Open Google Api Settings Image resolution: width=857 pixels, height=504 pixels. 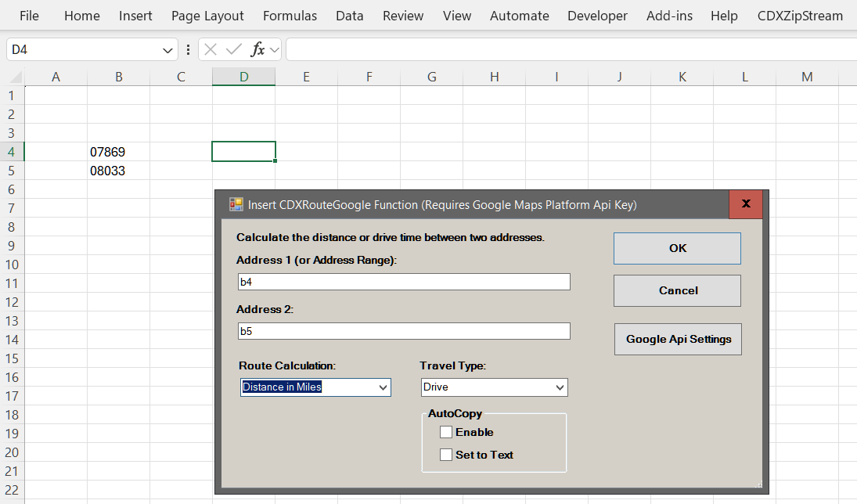point(678,339)
